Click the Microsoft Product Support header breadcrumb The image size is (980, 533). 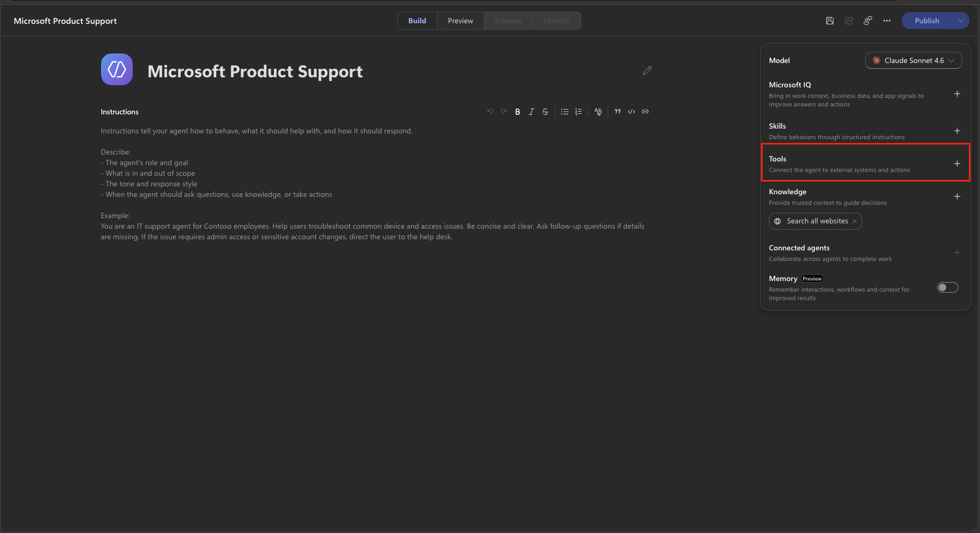click(x=65, y=21)
